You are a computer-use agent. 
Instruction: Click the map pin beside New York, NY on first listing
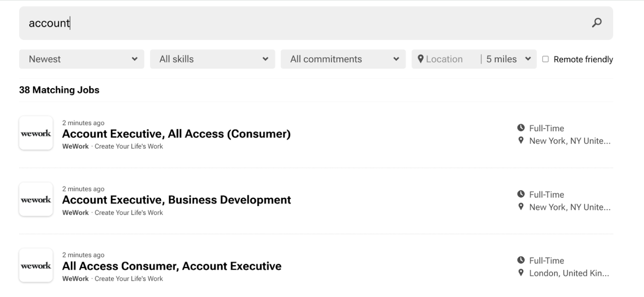pyautogui.click(x=520, y=141)
